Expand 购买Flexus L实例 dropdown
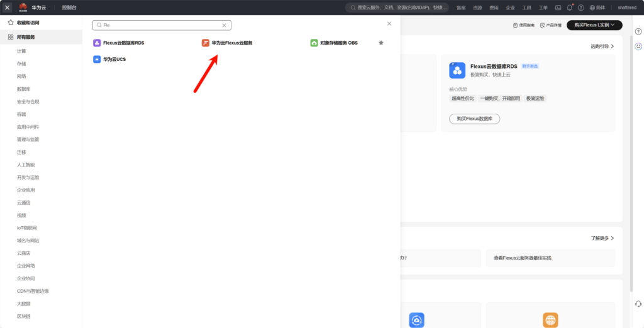 pos(594,25)
